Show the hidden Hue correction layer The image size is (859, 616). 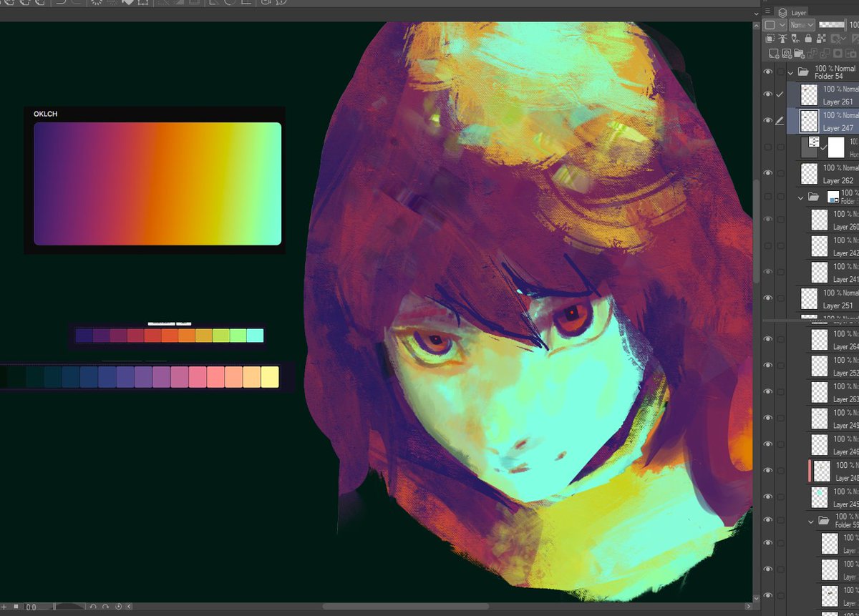[x=768, y=147]
